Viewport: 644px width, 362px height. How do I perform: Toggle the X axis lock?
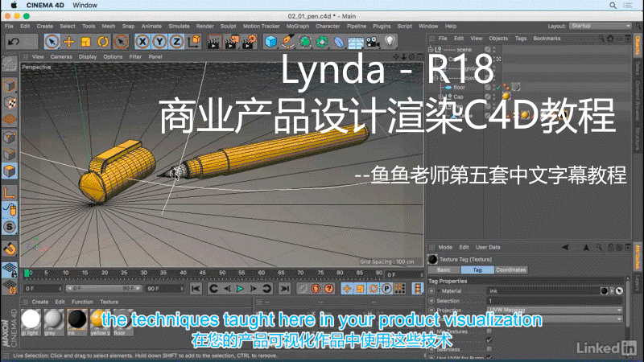(x=142, y=42)
